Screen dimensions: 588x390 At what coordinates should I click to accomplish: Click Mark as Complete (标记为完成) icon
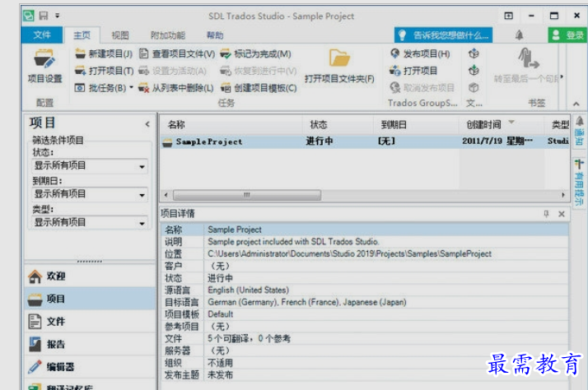[x=226, y=54]
